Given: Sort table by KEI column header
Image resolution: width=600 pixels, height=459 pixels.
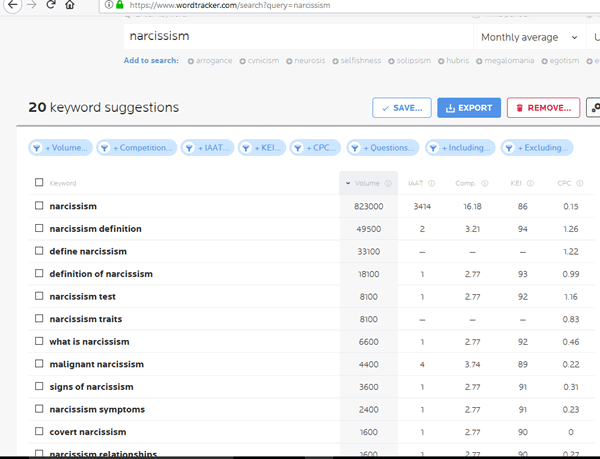Looking at the screenshot, I should tap(516, 183).
